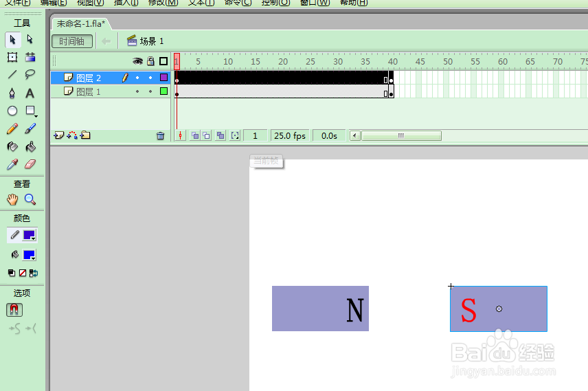Viewport: 588px width, 391px height.
Task: Click the No Color icon
Action: tap(23, 273)
